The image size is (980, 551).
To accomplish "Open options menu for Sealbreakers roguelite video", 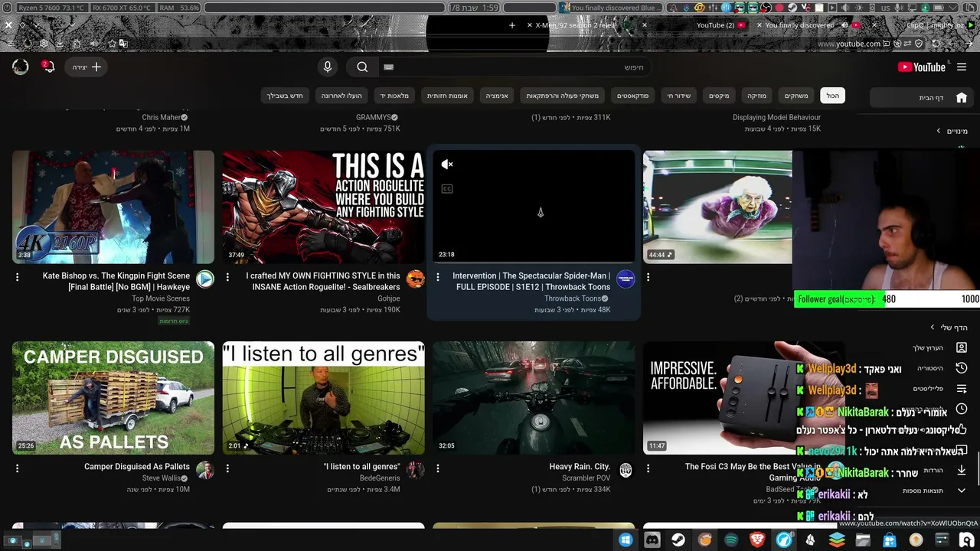I will (x=227, y=276).
